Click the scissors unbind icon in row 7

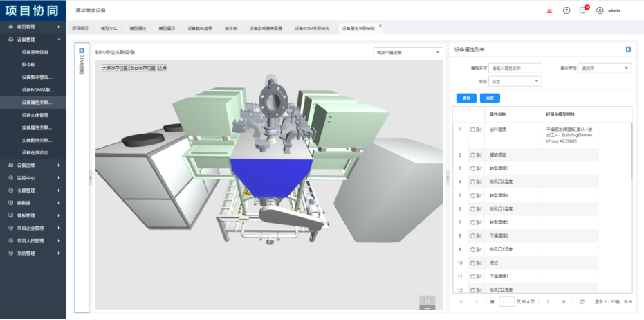(479, 222)
